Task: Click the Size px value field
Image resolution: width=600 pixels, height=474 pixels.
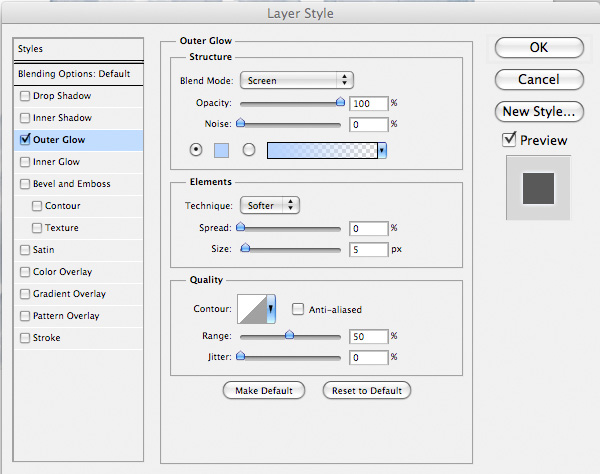Action: click(x=368, y=250)
